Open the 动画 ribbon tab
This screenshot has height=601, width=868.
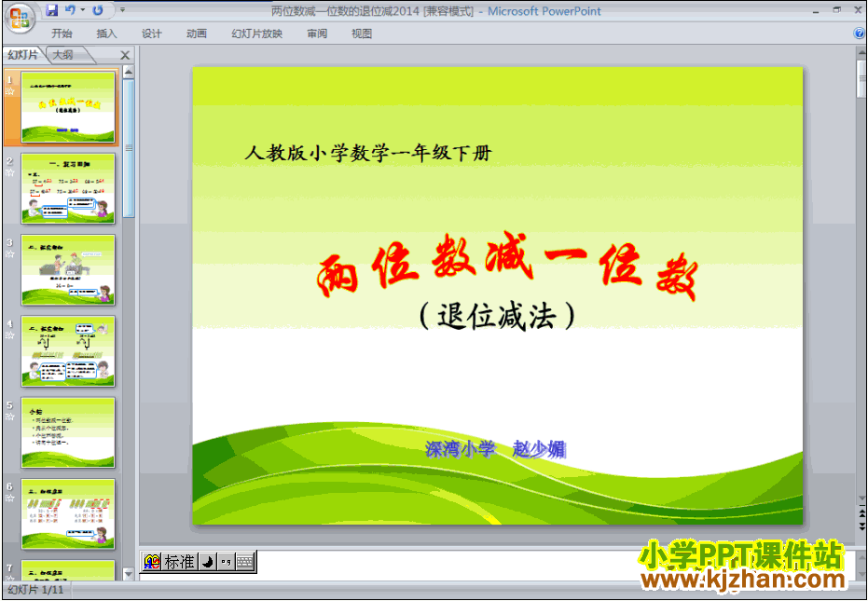(x=196, y=34)
